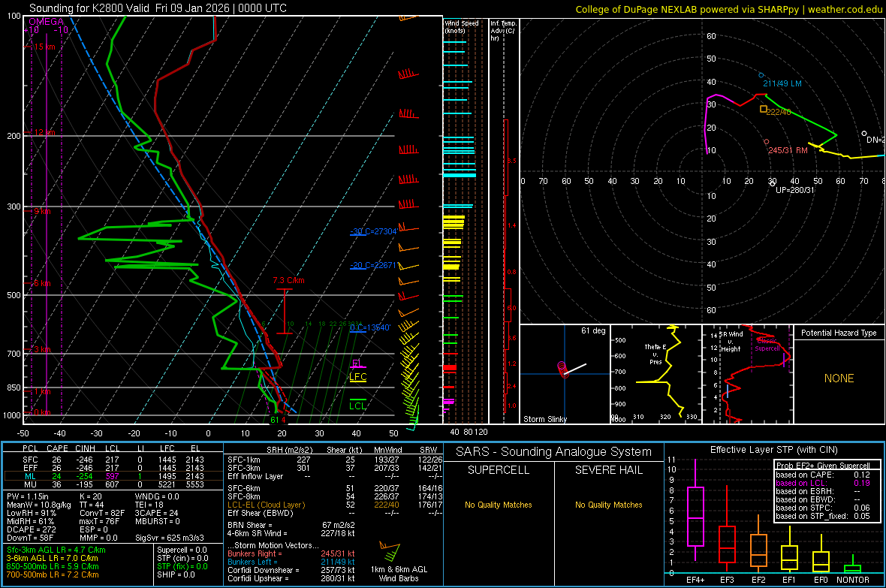Image resolution: width=886 pixels, height=588 pixels.
Task: Click the orange square mean-wind marker on hodograph
Action: (x=764, y=109)
